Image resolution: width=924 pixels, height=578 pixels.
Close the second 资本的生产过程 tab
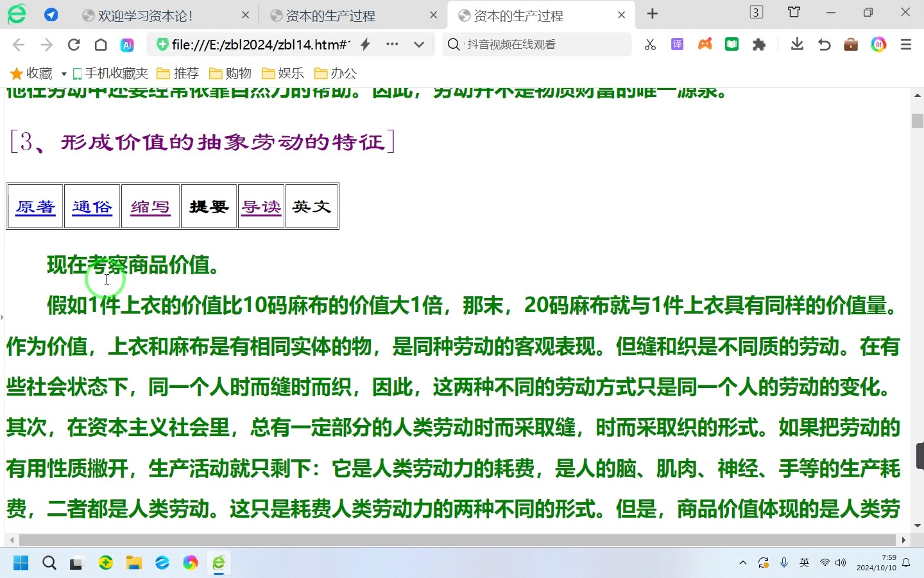point(434,15)
